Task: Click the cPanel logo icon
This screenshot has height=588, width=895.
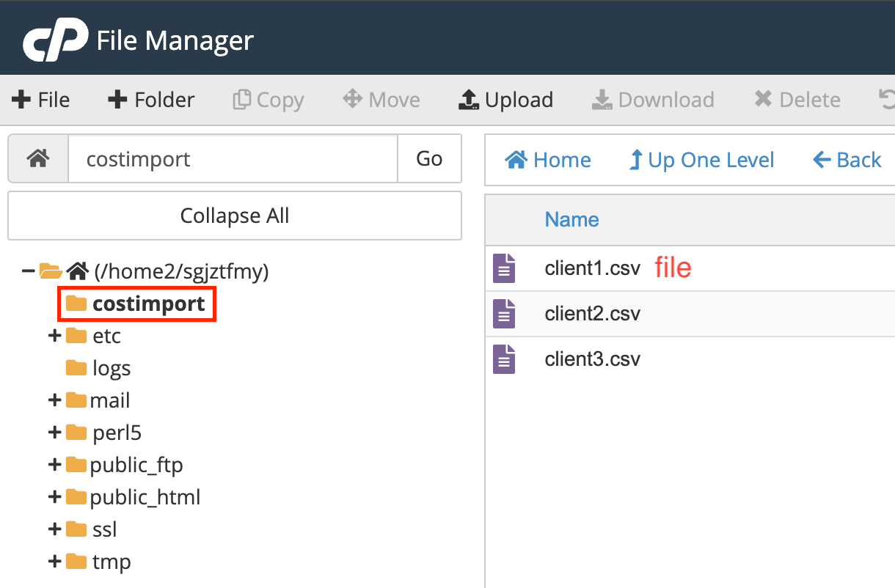Action: 56,41
